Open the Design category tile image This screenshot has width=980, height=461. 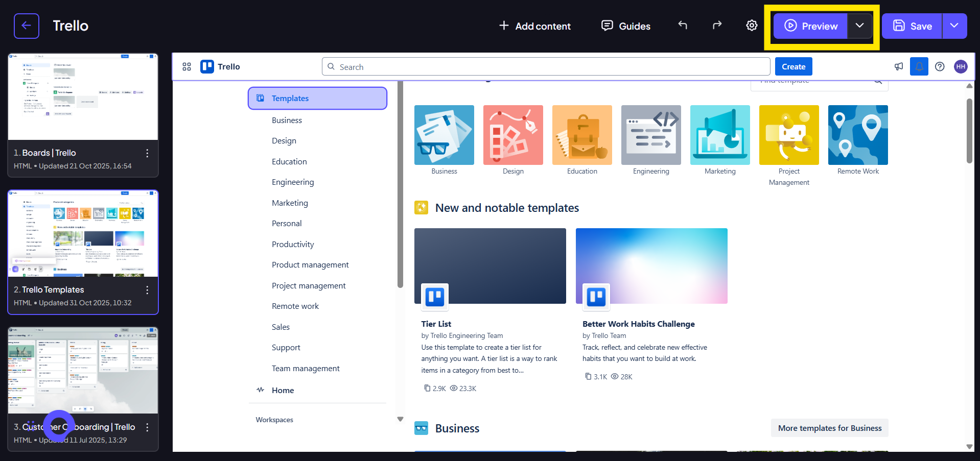pos(513,135)
